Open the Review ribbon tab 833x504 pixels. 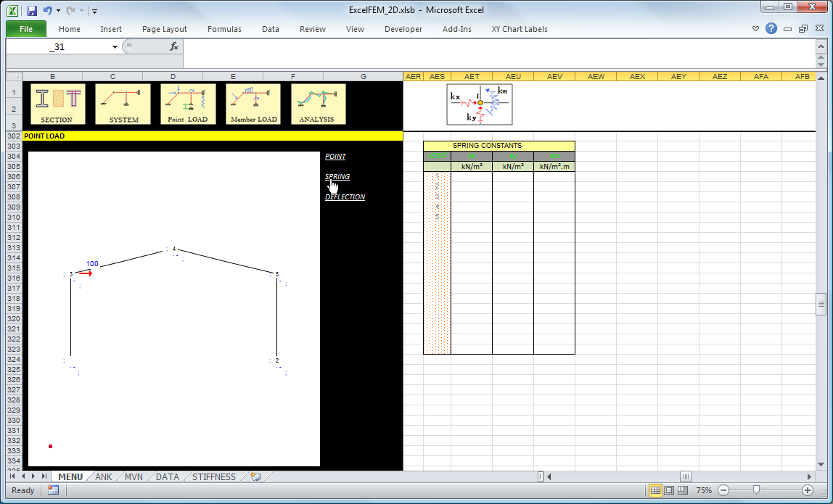coord(312,29)
